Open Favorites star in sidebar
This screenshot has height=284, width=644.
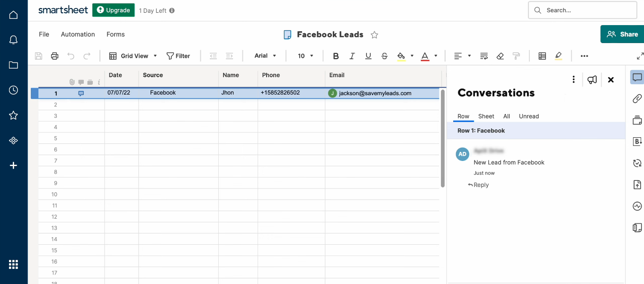(x=13, y=115)
